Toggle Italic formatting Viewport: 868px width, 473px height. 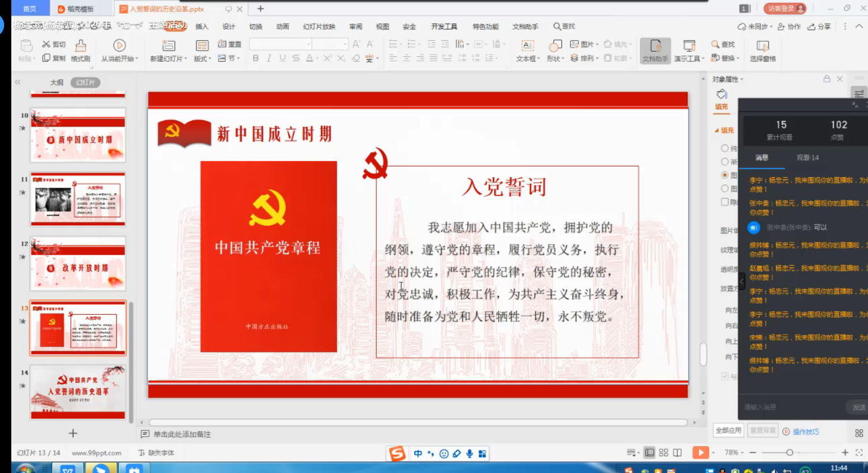[x=268, y=58]
